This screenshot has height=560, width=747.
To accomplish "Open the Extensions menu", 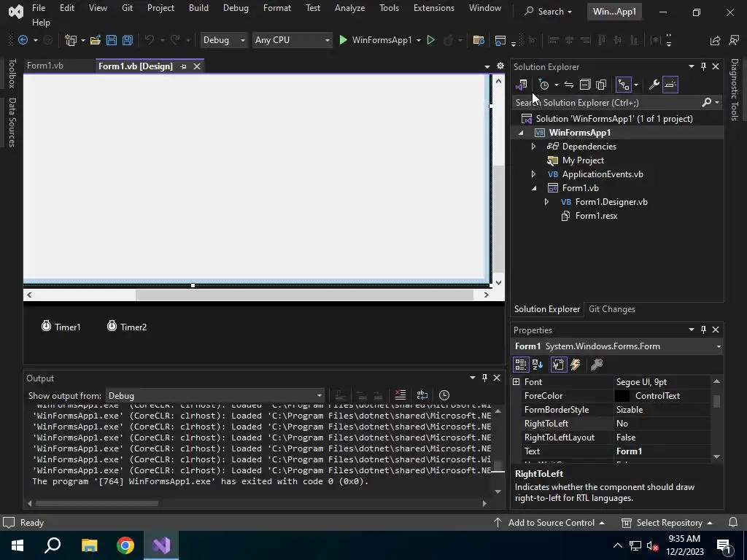I will 434,8.
